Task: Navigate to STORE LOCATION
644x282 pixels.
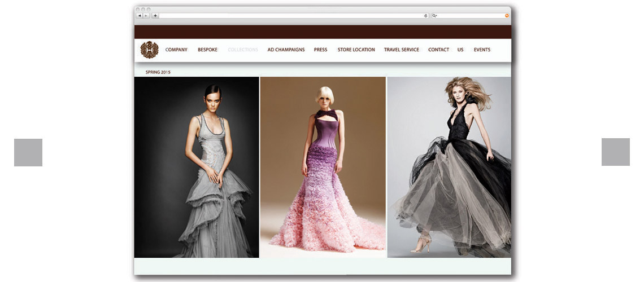Action: click(x=356, y=50)
